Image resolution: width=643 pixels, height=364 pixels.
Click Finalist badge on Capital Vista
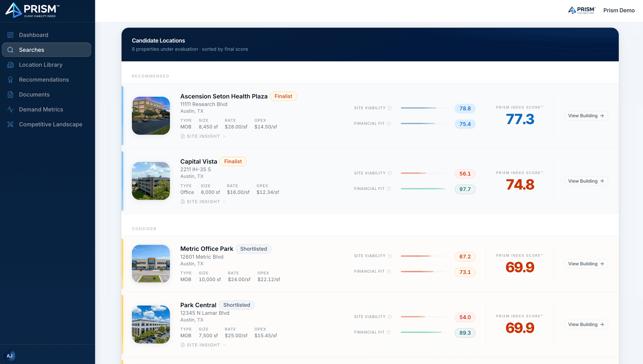233,162
